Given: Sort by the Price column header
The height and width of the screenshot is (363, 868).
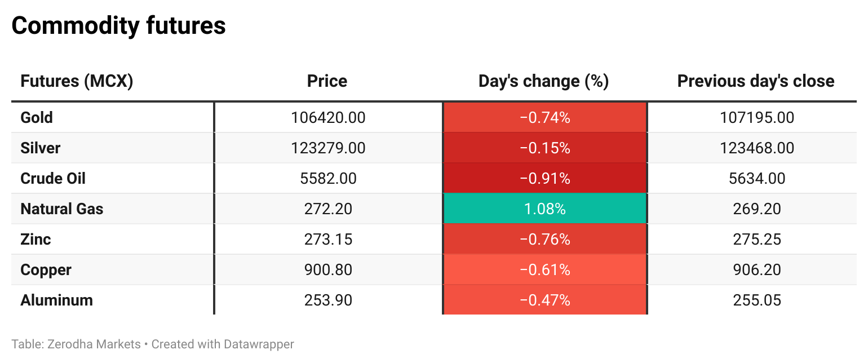Looking at the screenshot, I should point(327,81).
